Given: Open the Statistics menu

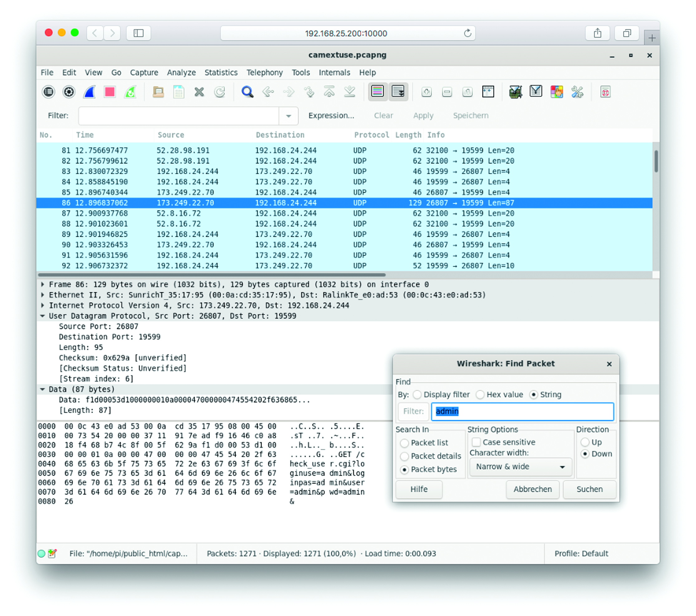Looking at the screenshot, I should (221, 72).
